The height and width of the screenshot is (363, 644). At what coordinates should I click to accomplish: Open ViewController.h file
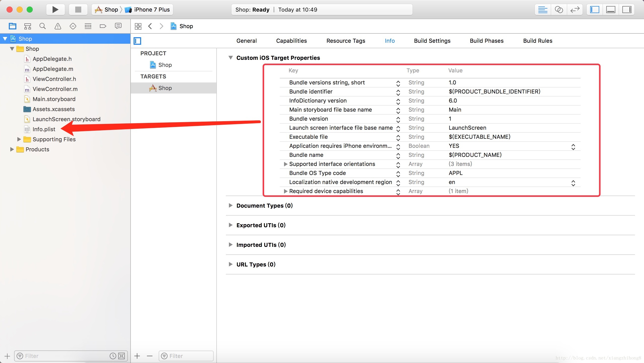(54, 79)
